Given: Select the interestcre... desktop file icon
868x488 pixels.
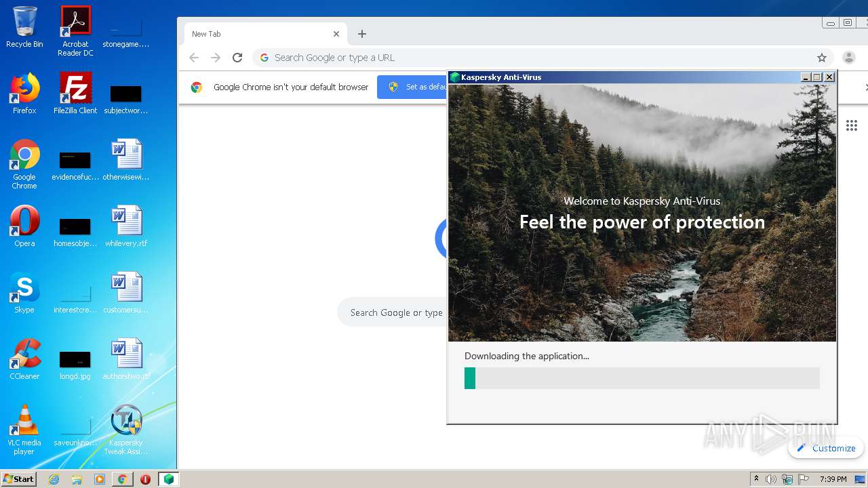Looking at the screenshot, I should point(75,298).
